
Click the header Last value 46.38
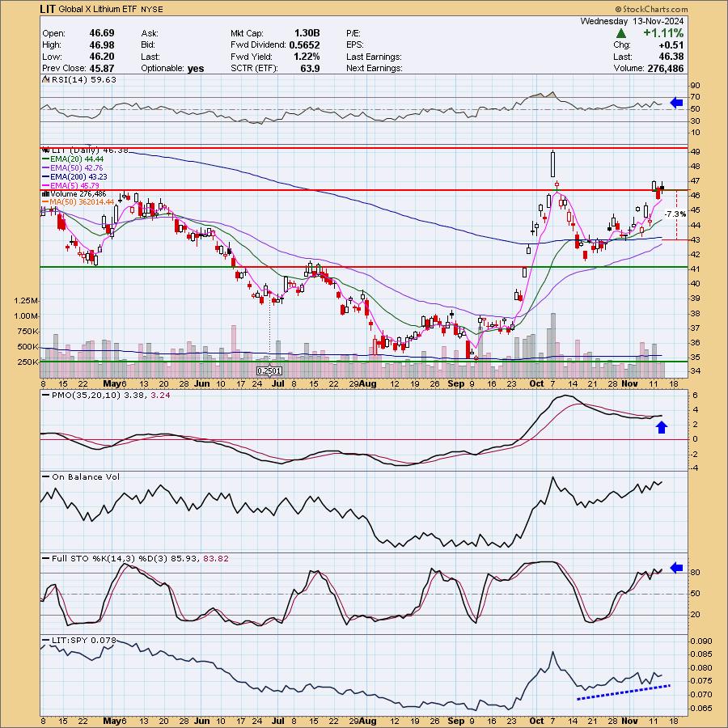671,57
